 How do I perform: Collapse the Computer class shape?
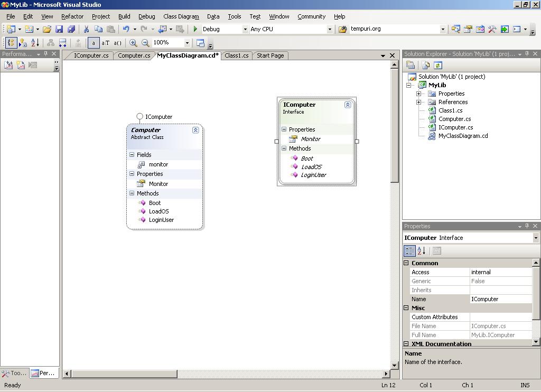[x=195, y=130]
